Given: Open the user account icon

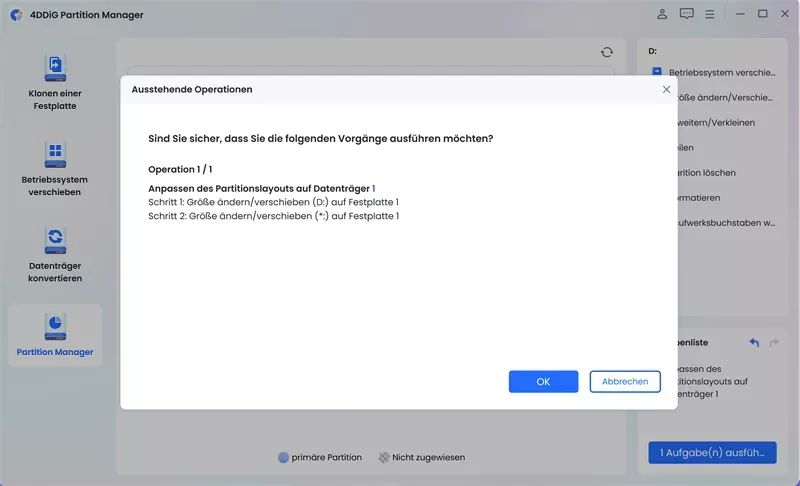Looking at the screenshot, I should (662, 14).
